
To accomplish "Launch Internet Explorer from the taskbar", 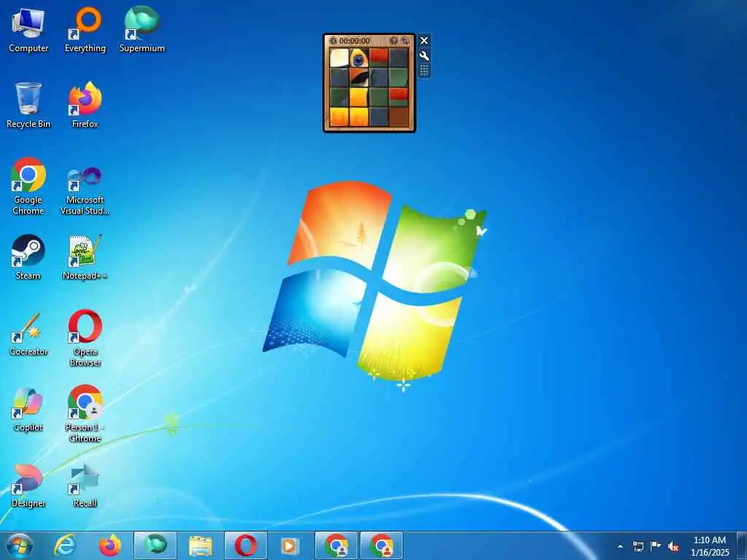I will pyautogui.click(x=65, y=545).
